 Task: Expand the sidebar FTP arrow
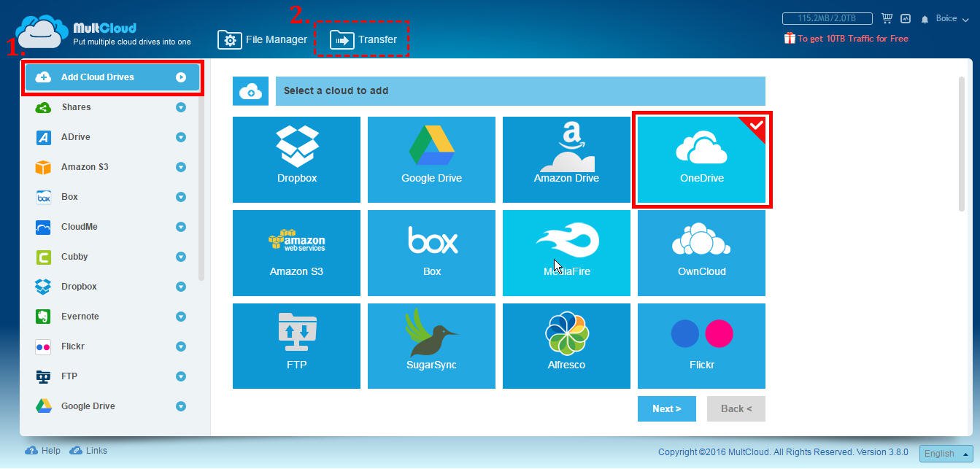(181, 376)
